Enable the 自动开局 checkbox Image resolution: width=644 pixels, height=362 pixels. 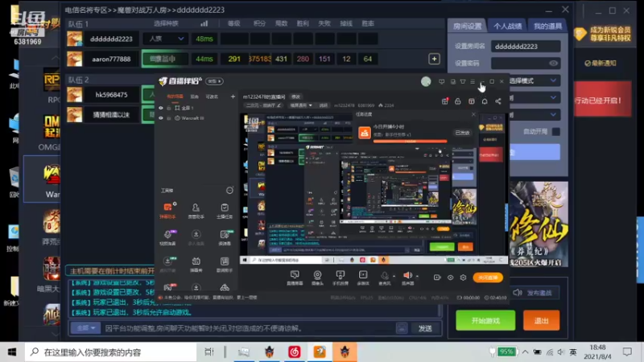click(x=555, y=132)
